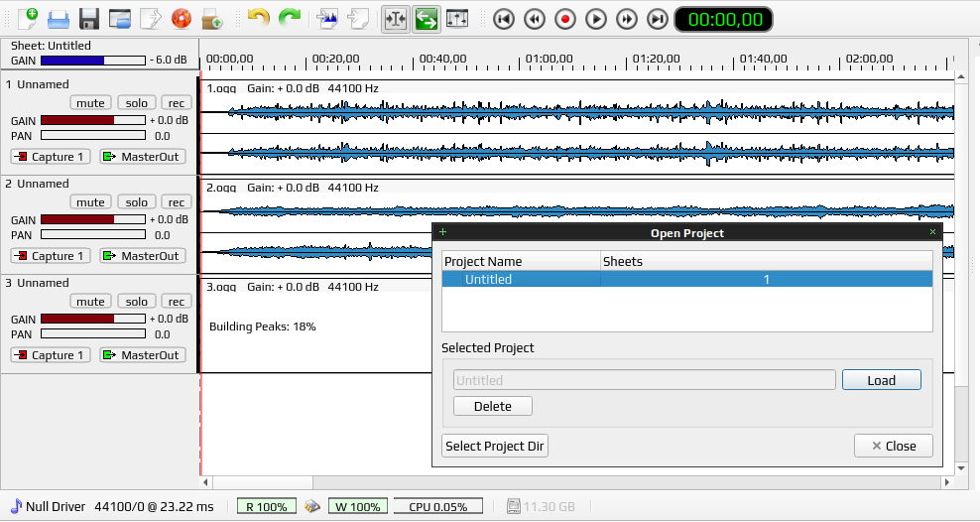Solo track 2 Unnamed
Screen dimensions: 980x522
point(136,201)
